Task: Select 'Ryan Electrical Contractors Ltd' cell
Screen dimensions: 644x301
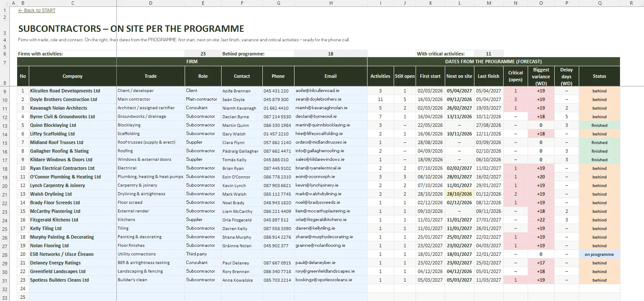Action: click(73, 168)
